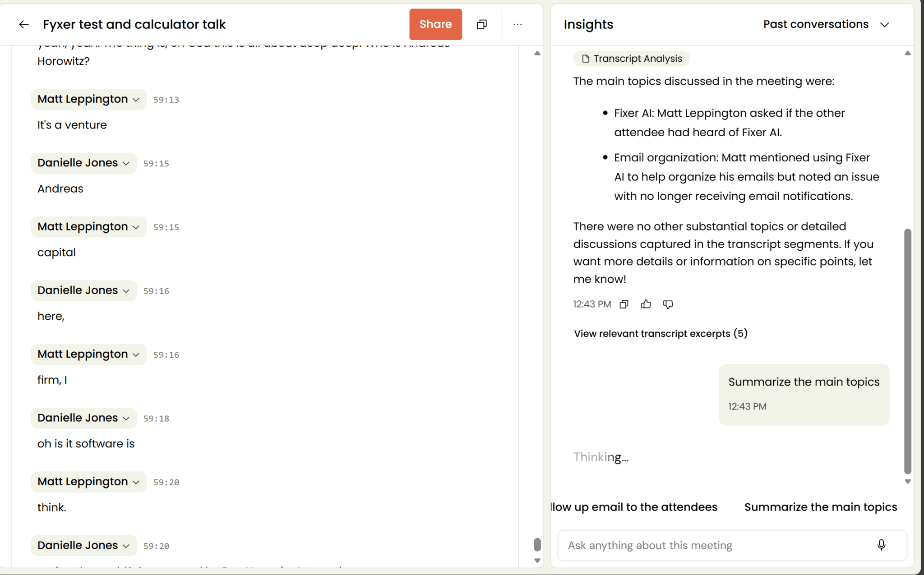Open speaker dropdown for Matt Leppington at 59:15
The height and width of the screenshot is (575, 924).
[89, 227]
